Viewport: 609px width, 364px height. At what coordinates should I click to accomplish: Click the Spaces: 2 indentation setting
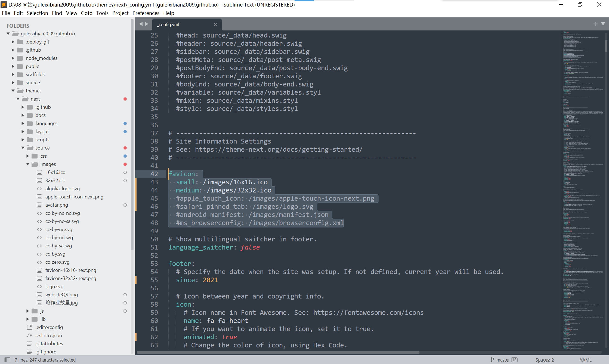click(544, 360)
